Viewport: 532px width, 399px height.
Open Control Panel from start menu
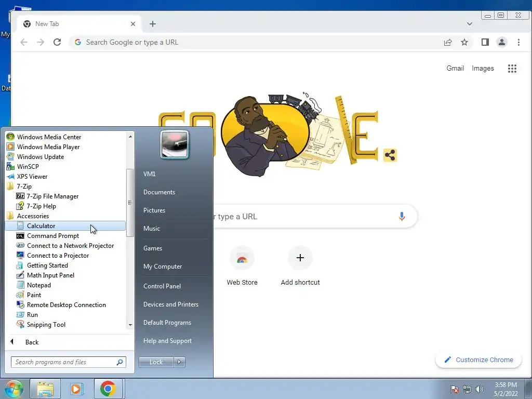coord(162,286)
